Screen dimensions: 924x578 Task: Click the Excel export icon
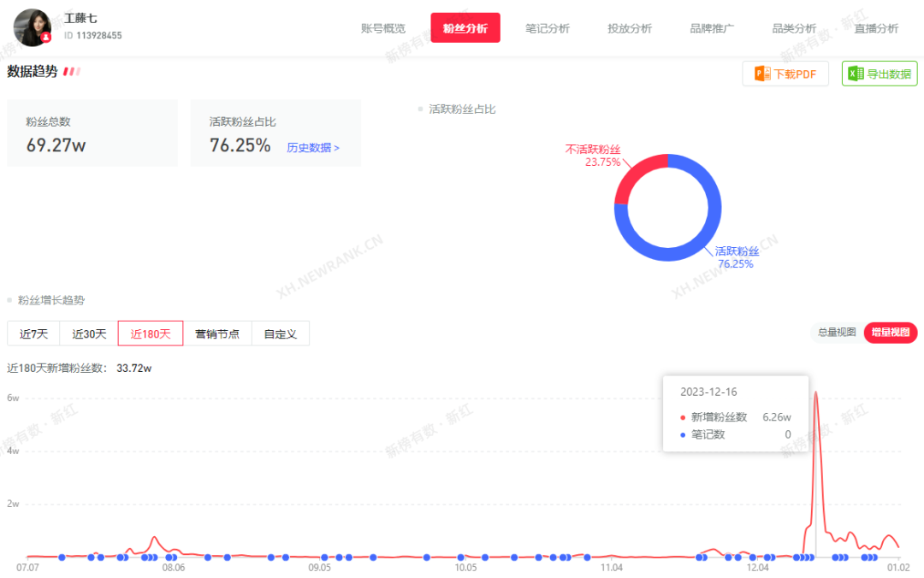[856, 74]
